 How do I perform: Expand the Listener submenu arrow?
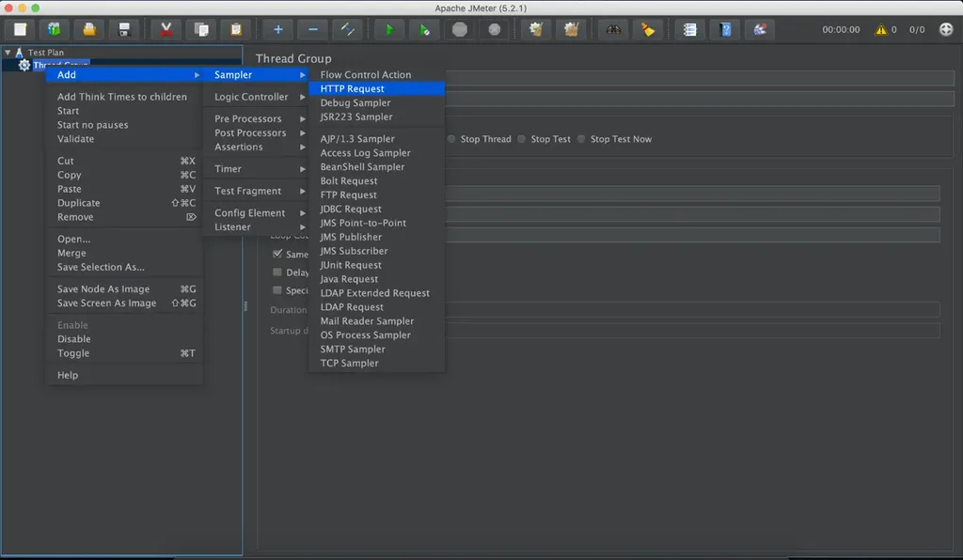(x=302, y=227)
